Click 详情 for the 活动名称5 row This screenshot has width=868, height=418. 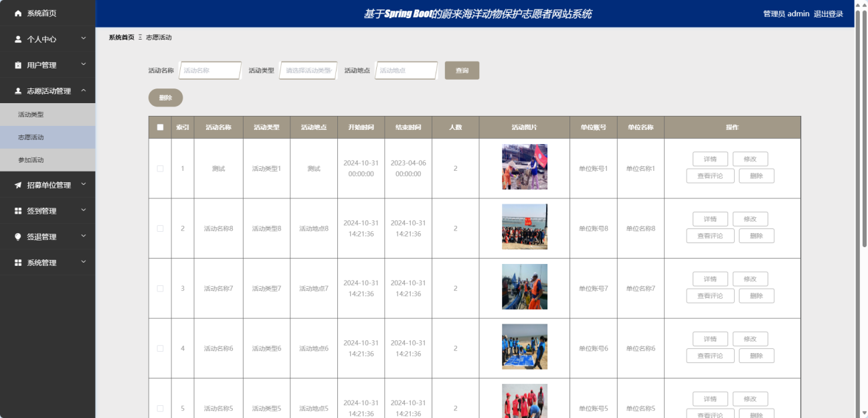click(710, 399)
